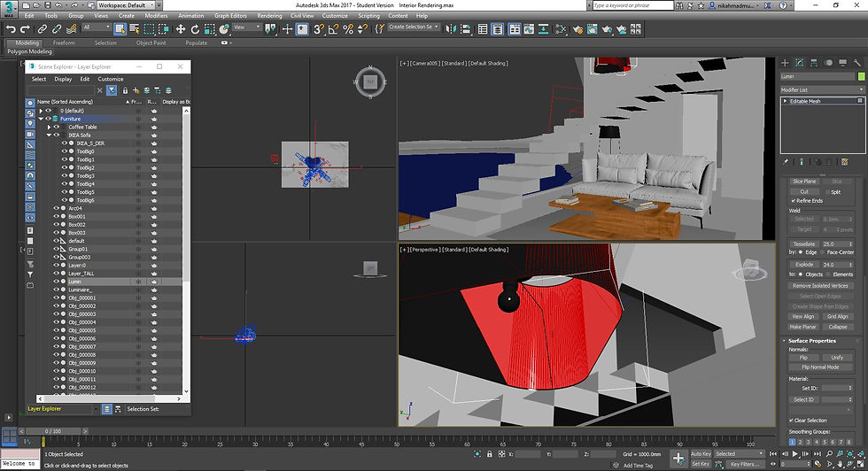
Task: Toggle 3D Snaps
Action: (319, 29)
